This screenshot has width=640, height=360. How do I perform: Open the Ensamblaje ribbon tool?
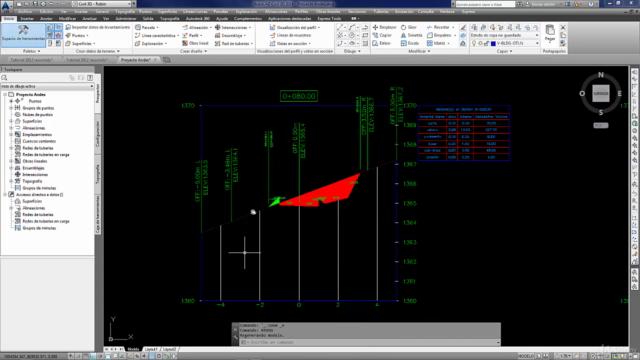pos(231,36)
